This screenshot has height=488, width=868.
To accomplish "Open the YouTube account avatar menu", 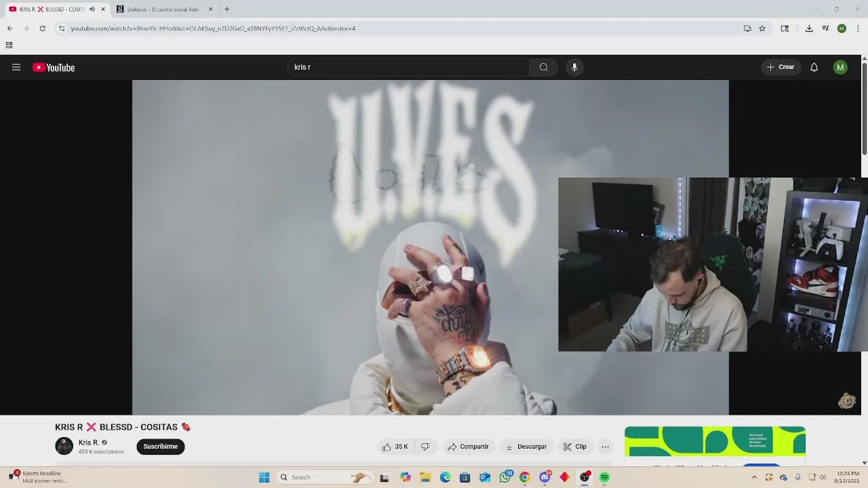I will coord(840,67).
